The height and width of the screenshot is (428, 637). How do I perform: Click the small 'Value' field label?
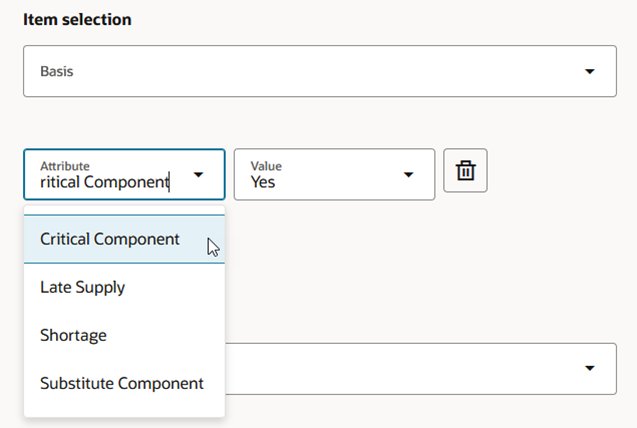coord(266,164)
